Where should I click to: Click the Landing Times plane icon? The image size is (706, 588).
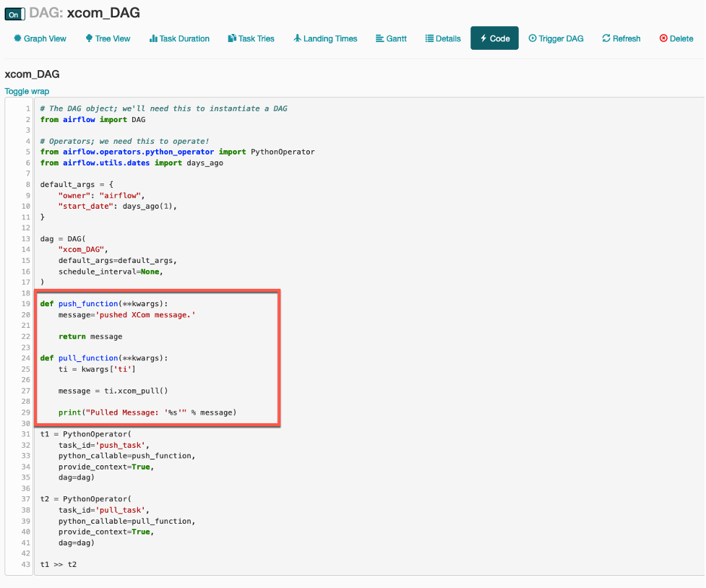pos(297,39)
